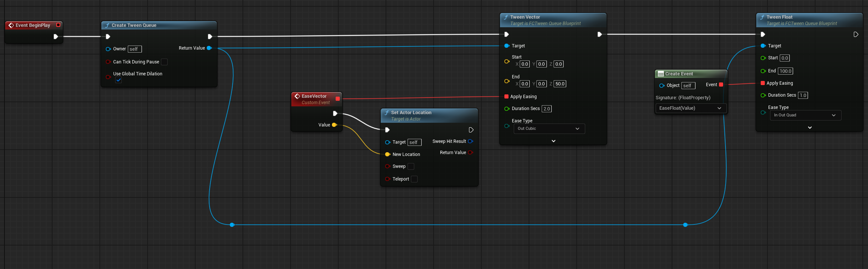
Task: Expand the Tween Vector node advanced pins
Action: click(553, 141)
